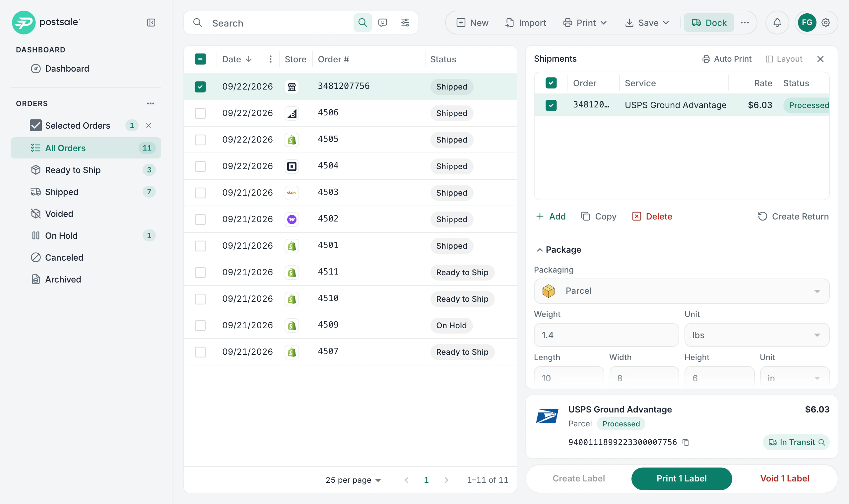Click the green search magnifier button

click(362, 23)
